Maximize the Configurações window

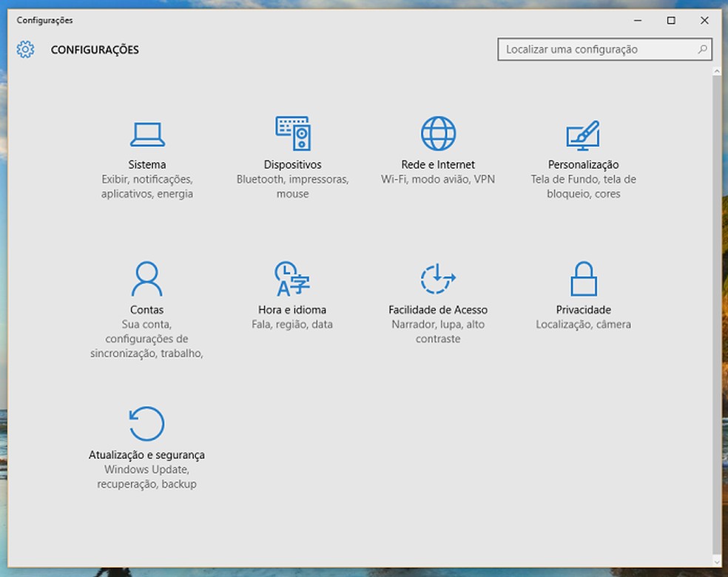[x=671, y=21]
